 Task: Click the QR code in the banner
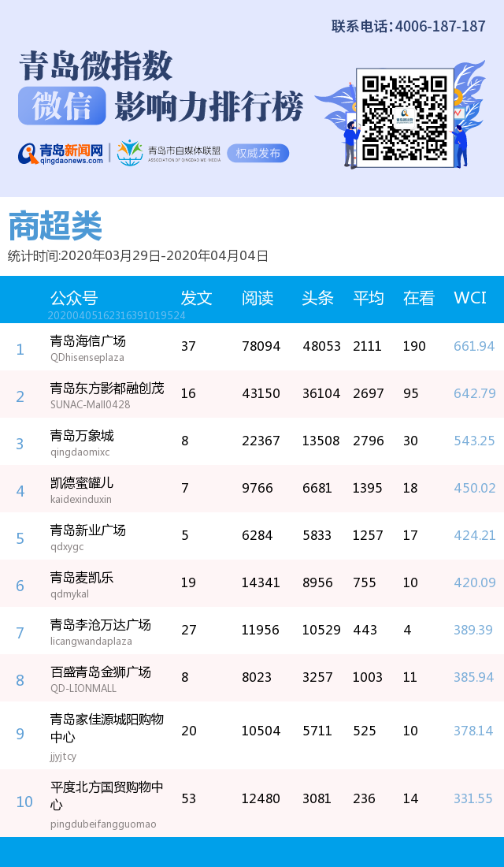coord(405,117)
